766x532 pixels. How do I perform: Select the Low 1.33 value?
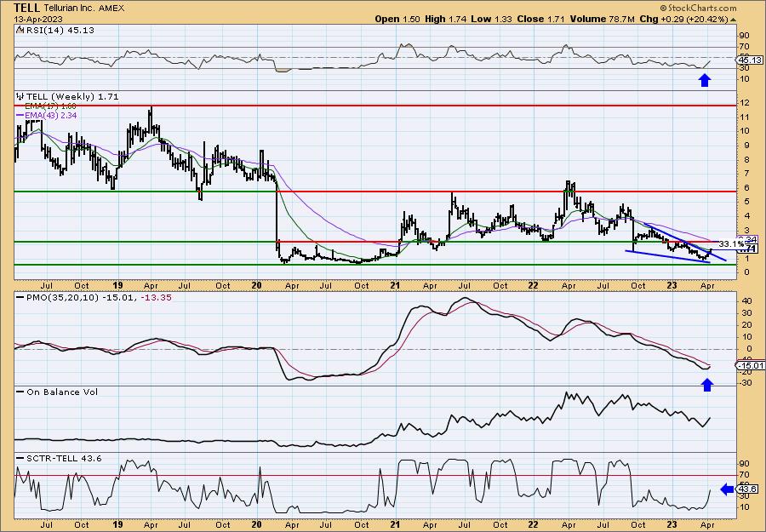[x=490, y=19]
